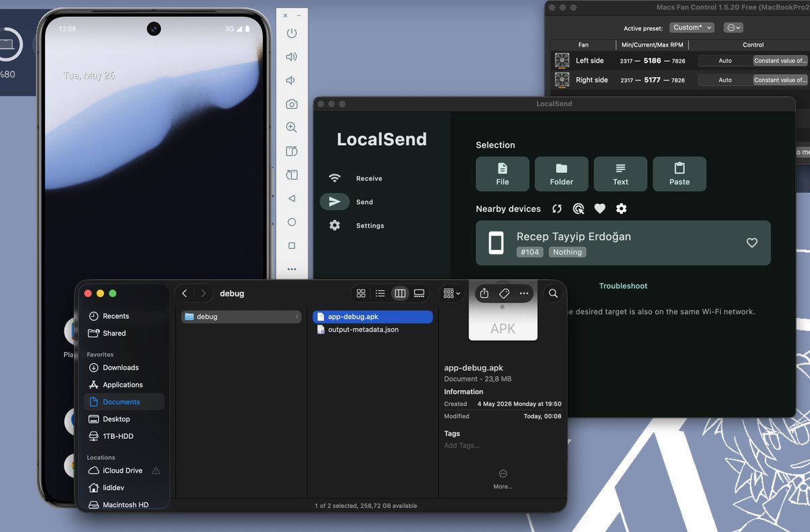810x532 pixels.
Task: Set Left side fan Constant value
Action: (x=780, y=60)
